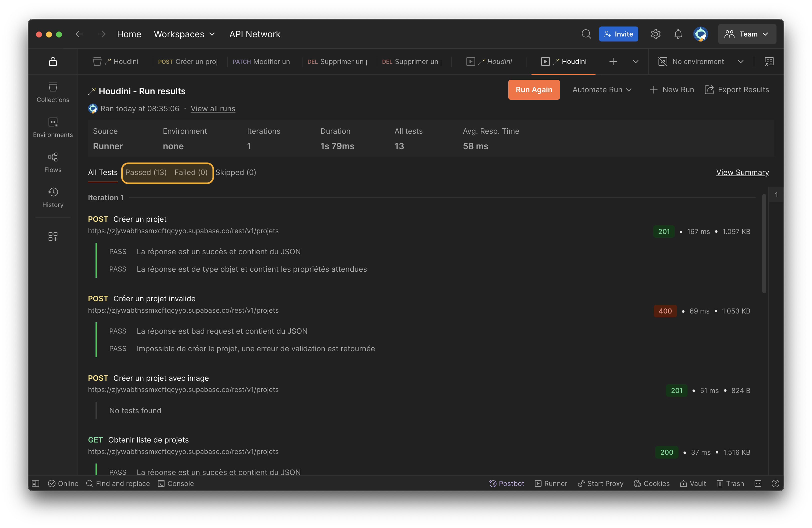This screenshot has width=812, height=528.
Task: Open Cookies manager
Action: (652, 484)
